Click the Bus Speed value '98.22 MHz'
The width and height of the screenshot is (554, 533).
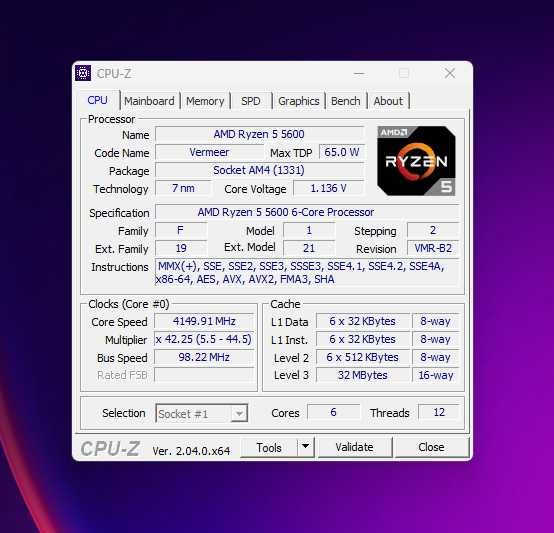point(204,357)
